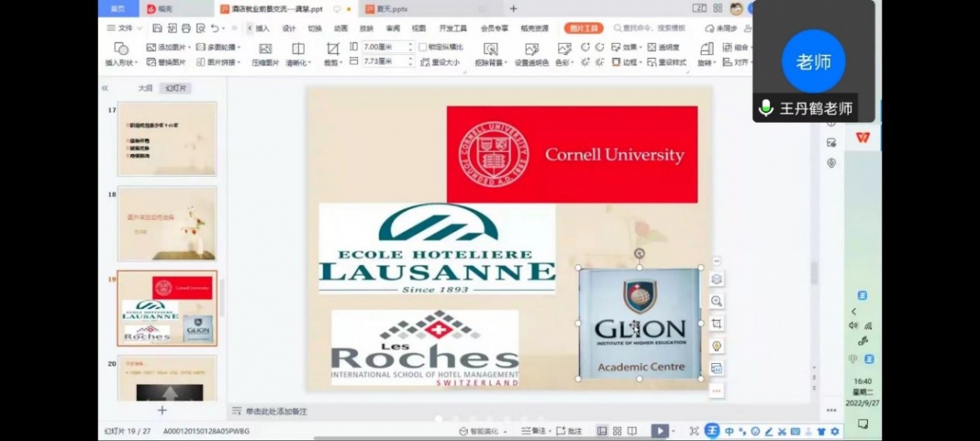Start slideshow with status bar play button

[x=658, y=430]
